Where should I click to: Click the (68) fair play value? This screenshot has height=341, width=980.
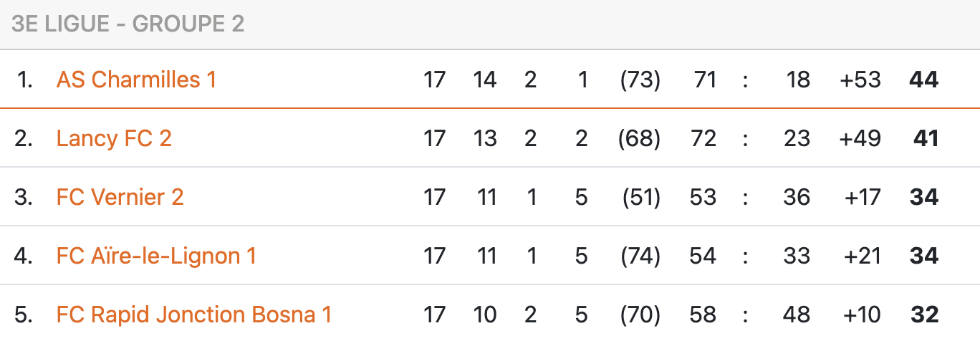coord(639,138)
